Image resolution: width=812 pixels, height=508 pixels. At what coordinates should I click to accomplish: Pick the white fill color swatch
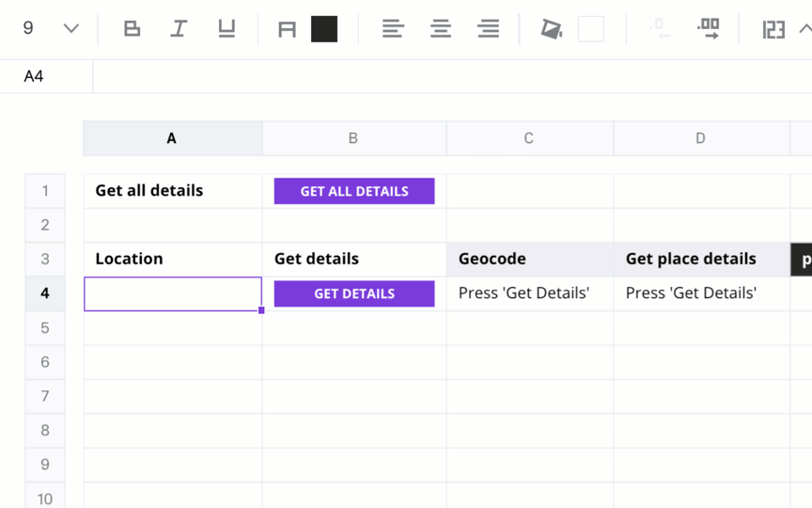(x=591, y=29)
